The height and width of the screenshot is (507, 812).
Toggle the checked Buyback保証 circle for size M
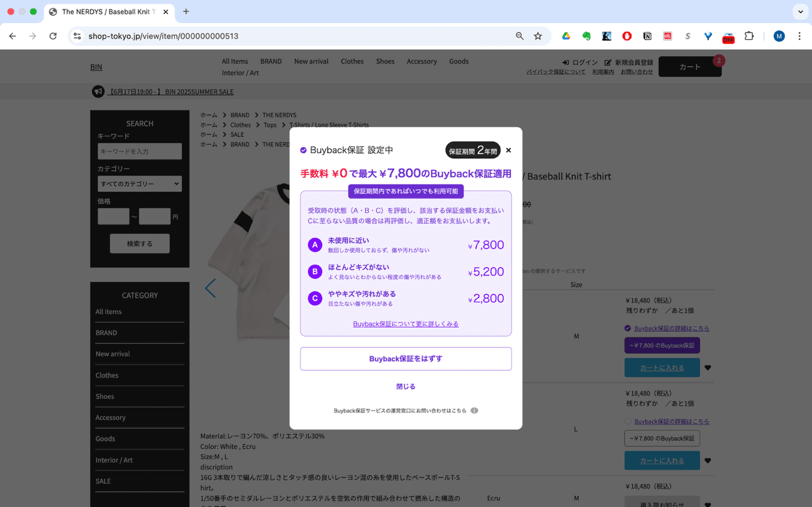point(627,328)
